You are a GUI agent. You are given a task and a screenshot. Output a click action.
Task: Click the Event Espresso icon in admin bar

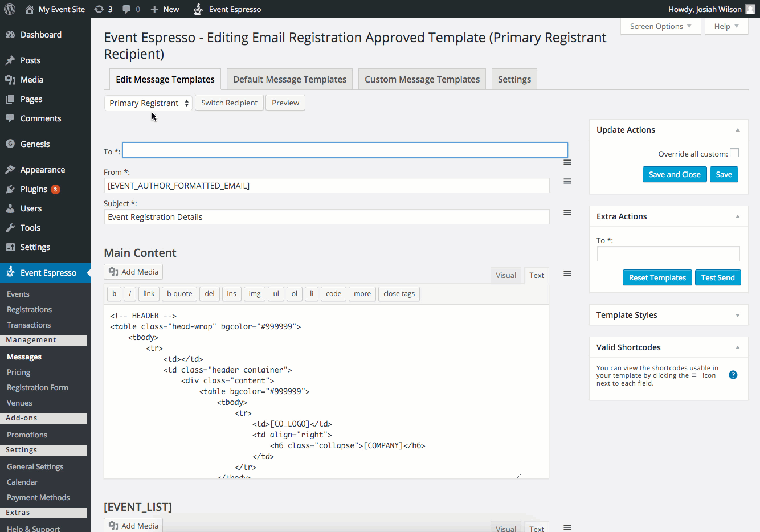(198, 9)
